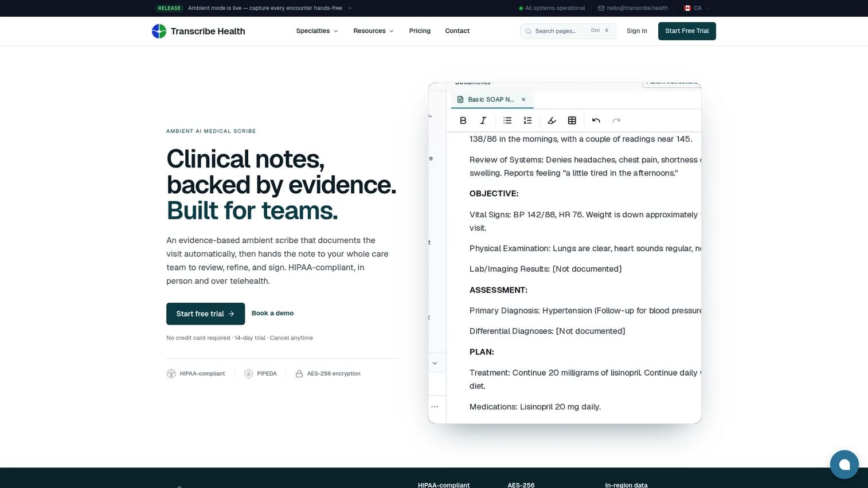This screenshot has width=868, height=488.
Task: Click the Canada flag icon
Action: click(687, 8)
